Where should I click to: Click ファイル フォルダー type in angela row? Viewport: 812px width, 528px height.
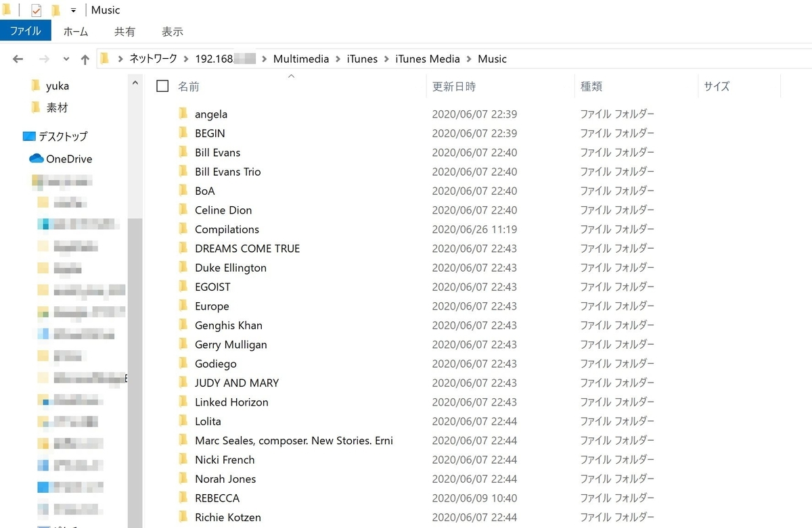coord(617,114)
